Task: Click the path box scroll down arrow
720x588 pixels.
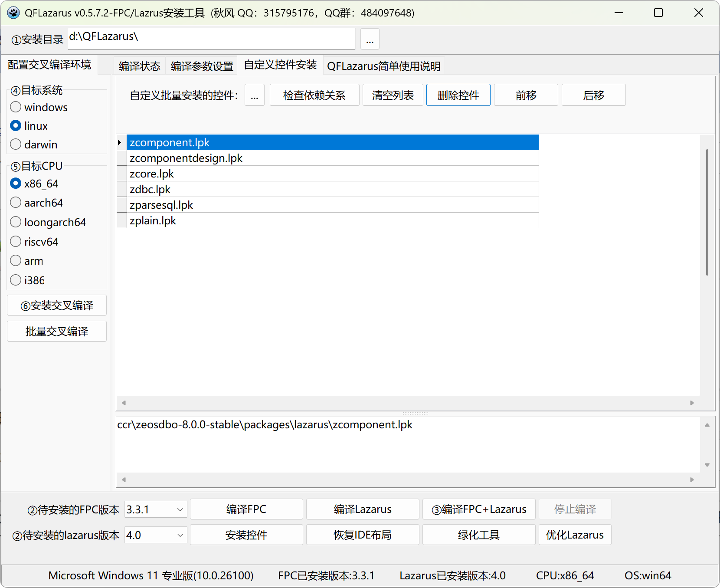Action: (x=707, y=465)
